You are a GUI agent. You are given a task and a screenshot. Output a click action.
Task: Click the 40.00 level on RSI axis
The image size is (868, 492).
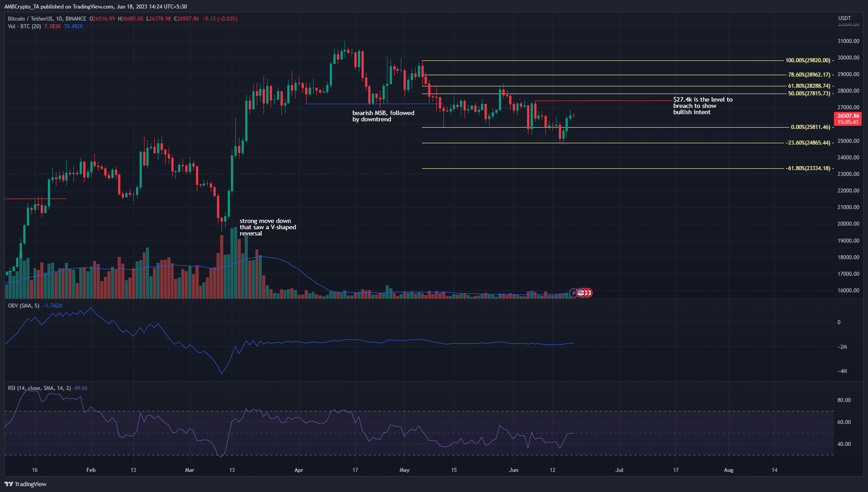844,444
